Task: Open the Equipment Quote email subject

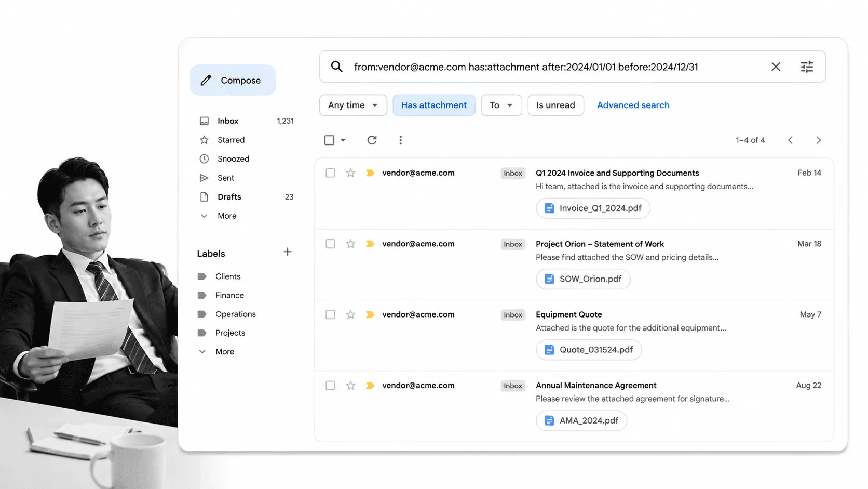Action: [568, 314]
